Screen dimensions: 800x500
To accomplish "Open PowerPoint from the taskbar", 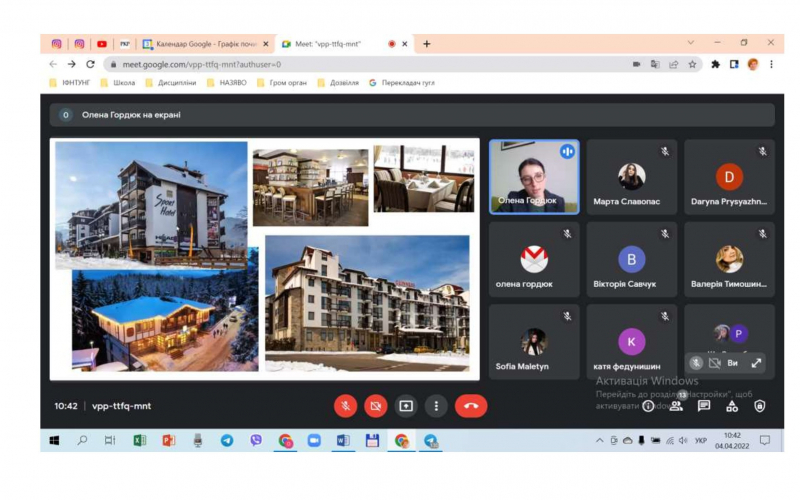I will click(x=168, y=440).
